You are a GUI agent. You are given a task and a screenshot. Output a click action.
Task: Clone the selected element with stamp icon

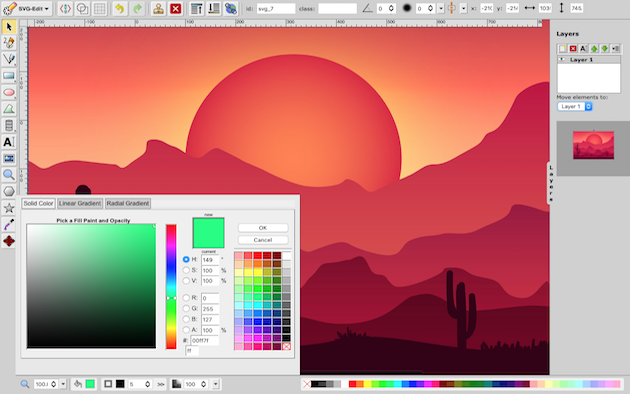pyautogui.click(x=158, y=8)
